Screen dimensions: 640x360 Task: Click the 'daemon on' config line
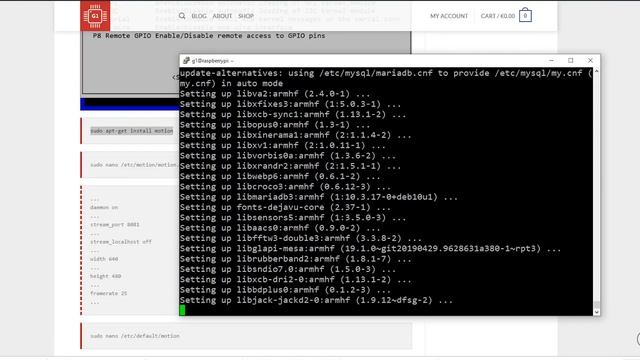pos(104,207)
